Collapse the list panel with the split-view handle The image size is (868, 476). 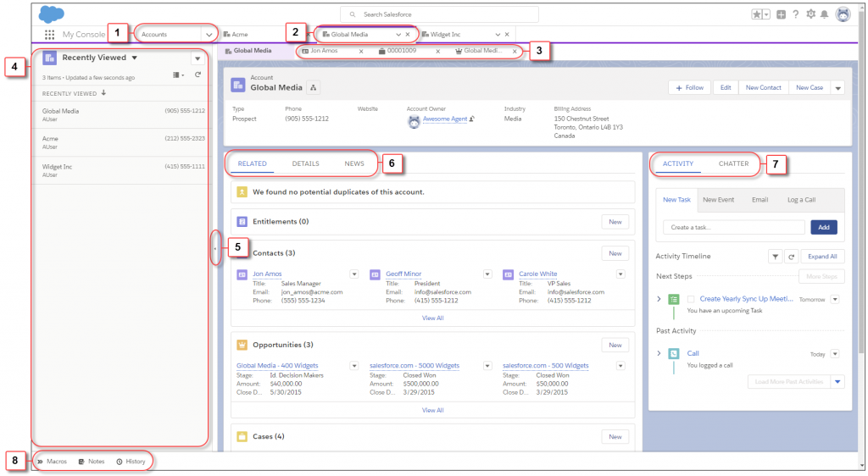(x=214, y=248)
